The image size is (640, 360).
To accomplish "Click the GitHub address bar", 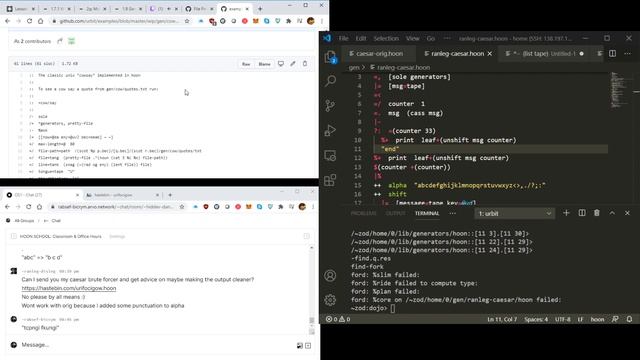I will pos(120,21).
